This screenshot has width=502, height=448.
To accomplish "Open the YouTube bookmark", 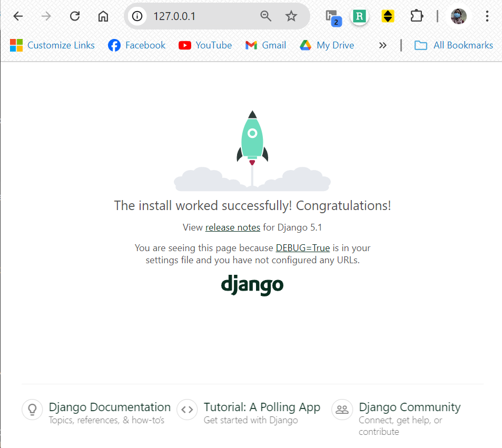I will point(205,45).
